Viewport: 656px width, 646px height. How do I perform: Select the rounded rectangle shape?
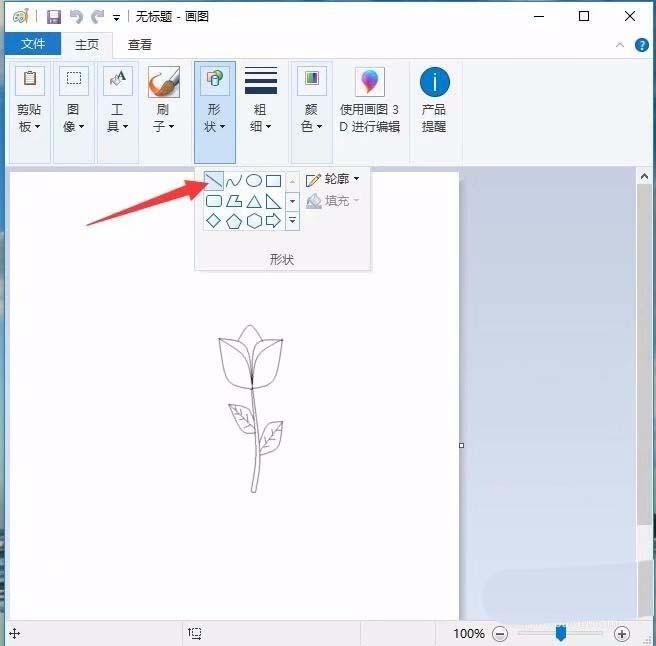214,201
